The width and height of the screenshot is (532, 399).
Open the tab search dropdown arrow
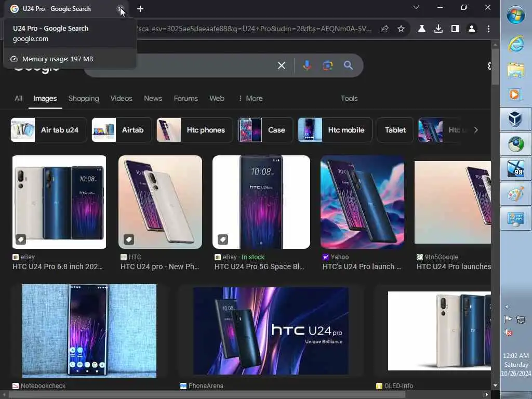[x=416, y=7]
